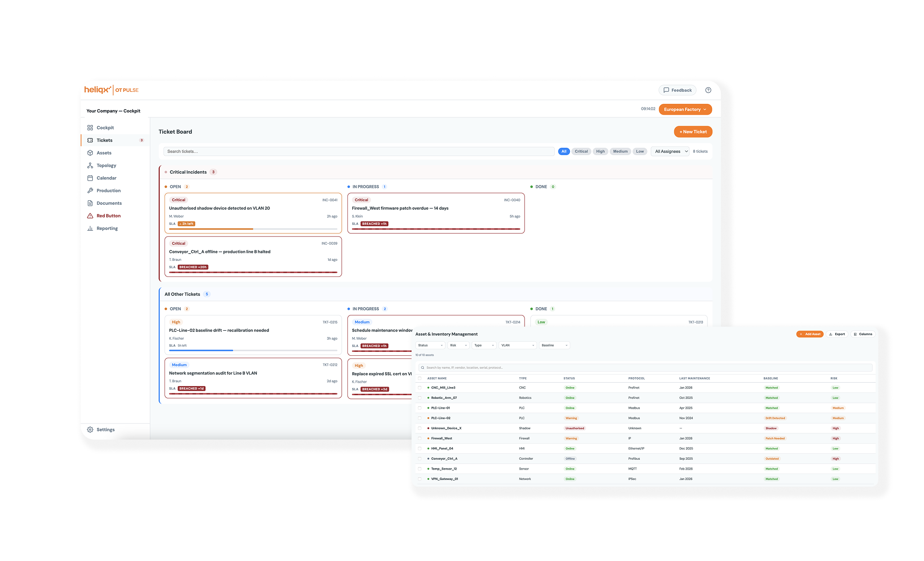
Task: Open Settings gear icon
Action: coord(90,429)
